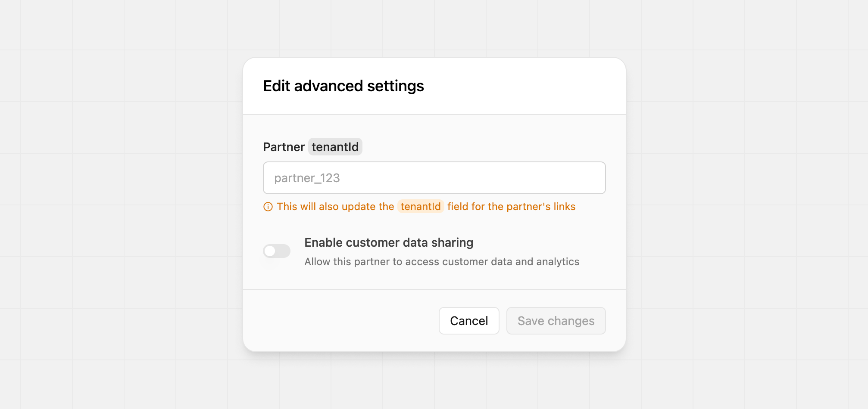868x409 pixels.
Task: Click the gray tenantId badge in label
Action: [335, 147]
